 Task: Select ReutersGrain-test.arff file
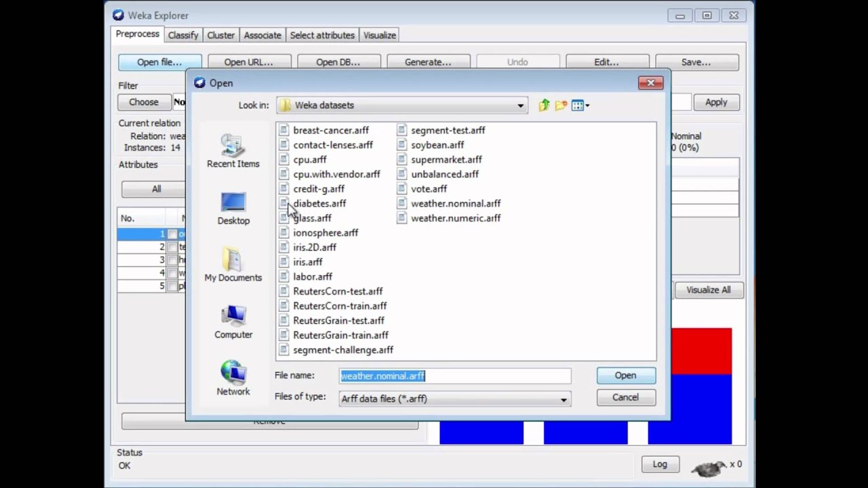tap(338, 321)
